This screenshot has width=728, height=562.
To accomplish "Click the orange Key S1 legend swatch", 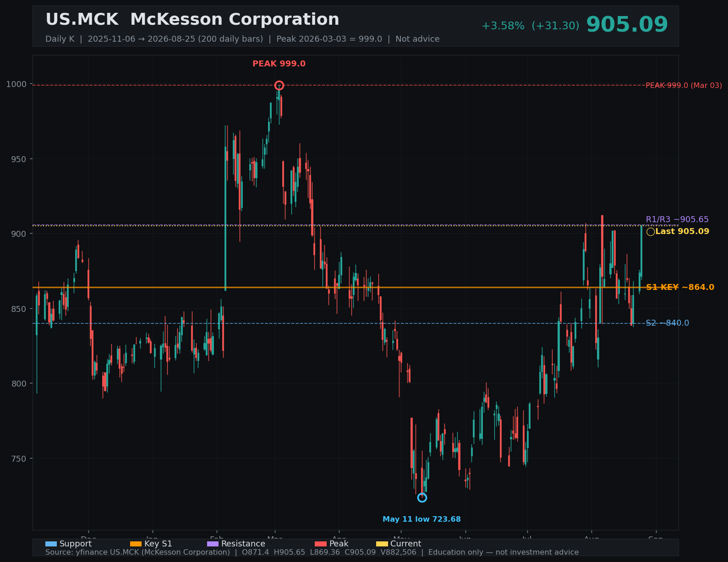I will pos(136,544).
